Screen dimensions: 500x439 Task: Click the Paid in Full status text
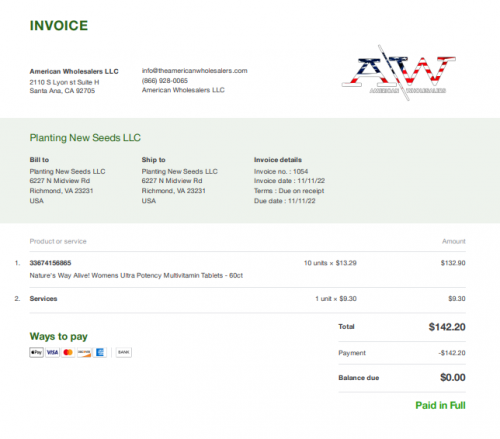pyautogui.click(x=440, y=405)
